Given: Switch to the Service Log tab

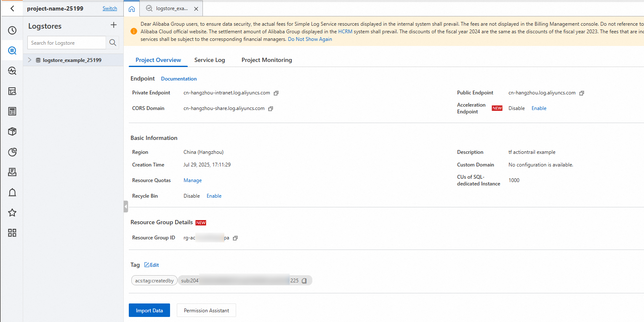Looking at the screenshot, I should coord(210,60).
